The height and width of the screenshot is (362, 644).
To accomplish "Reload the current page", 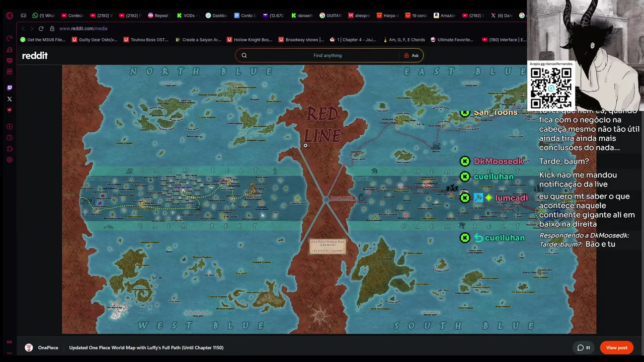I will pos(41,29).
